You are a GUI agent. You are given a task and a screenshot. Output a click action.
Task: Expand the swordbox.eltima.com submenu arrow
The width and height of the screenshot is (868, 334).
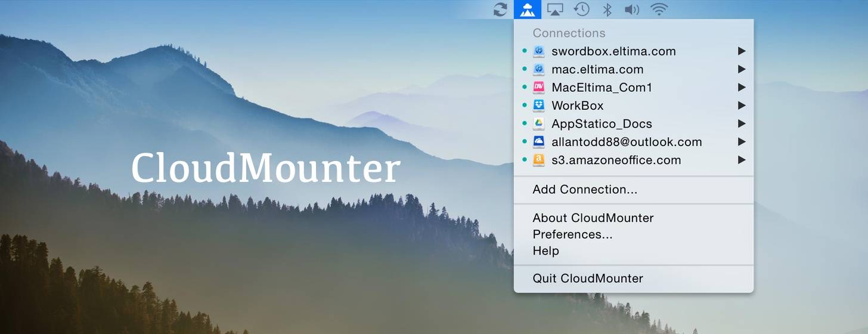click(742, 51)
